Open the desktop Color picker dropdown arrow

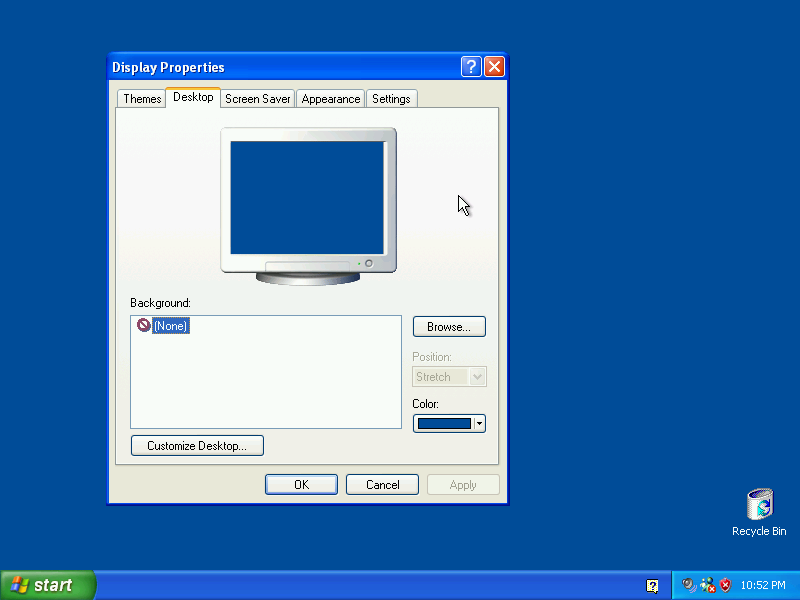479,423
